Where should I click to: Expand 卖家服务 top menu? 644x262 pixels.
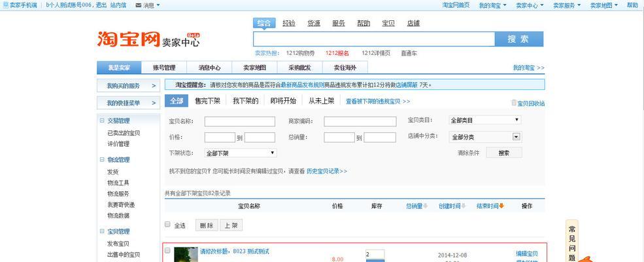(567, 5)
